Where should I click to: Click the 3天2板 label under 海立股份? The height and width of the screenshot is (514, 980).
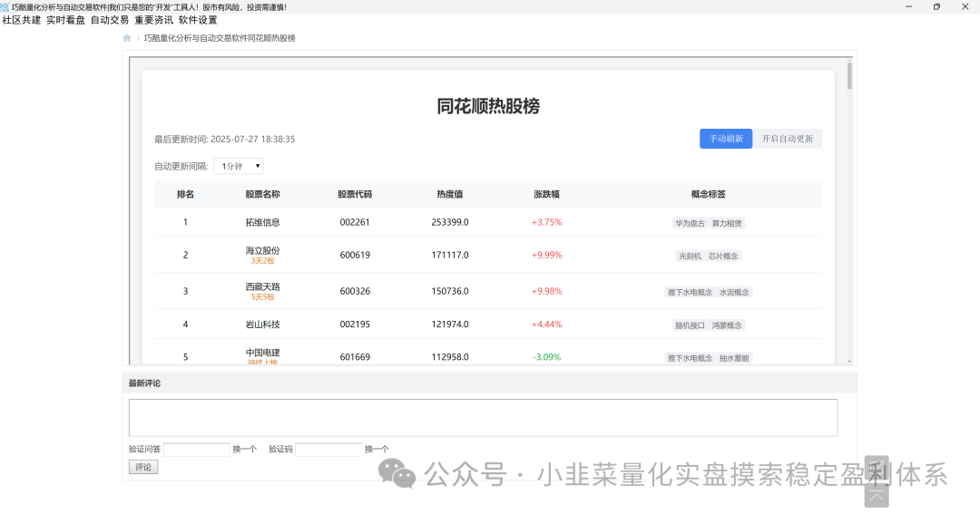(x=262, y=261)
